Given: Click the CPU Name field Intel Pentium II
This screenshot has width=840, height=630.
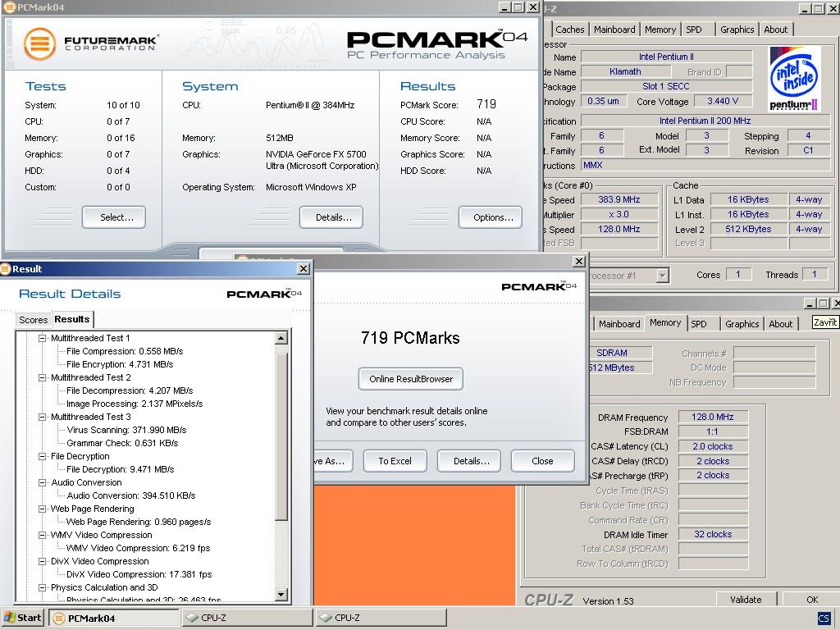Looking at the screenshot, I should pos(666,57).
